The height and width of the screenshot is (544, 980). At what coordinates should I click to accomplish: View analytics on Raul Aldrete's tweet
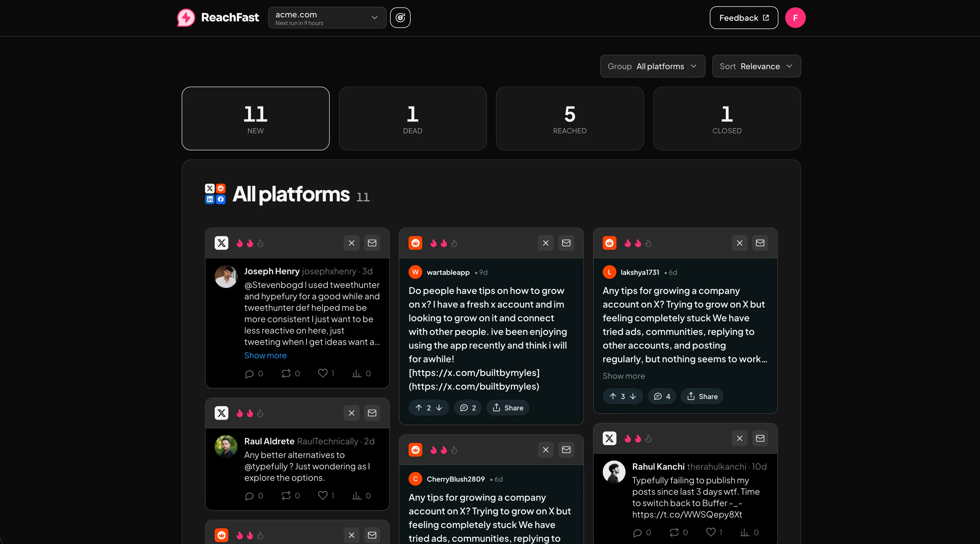[356, 496]
